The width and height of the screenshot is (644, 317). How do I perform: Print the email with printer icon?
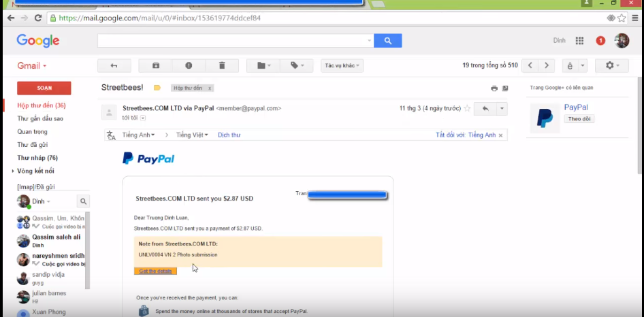tap(494, 88)
